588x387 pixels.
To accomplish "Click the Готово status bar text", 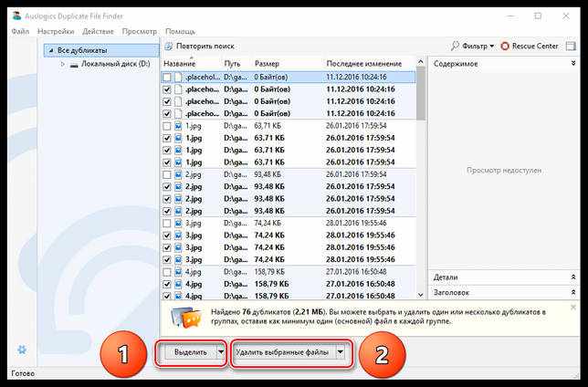I will (23, 373).
